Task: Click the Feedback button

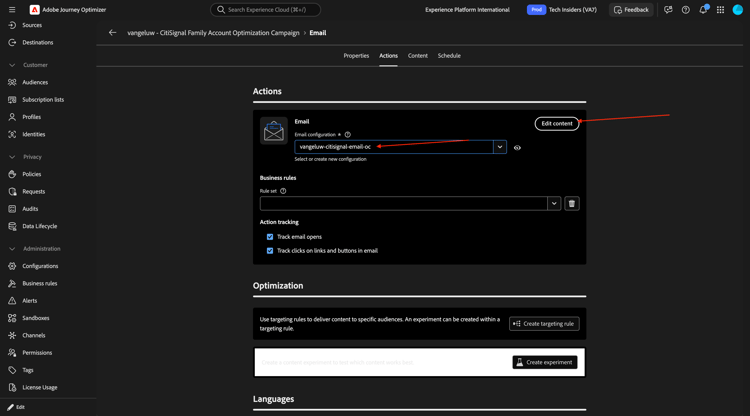Action: point(631,10)
